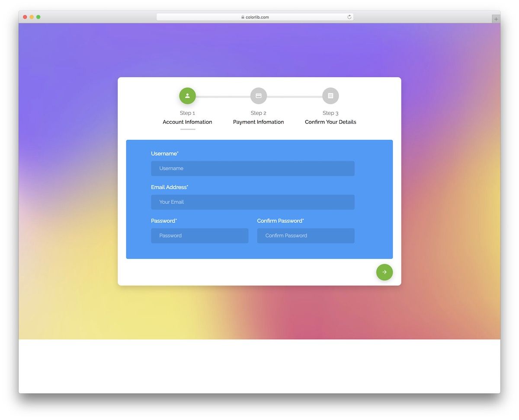Open a new tab with plus icon
This screenshot has width=519, height=420.
[496, 19]
